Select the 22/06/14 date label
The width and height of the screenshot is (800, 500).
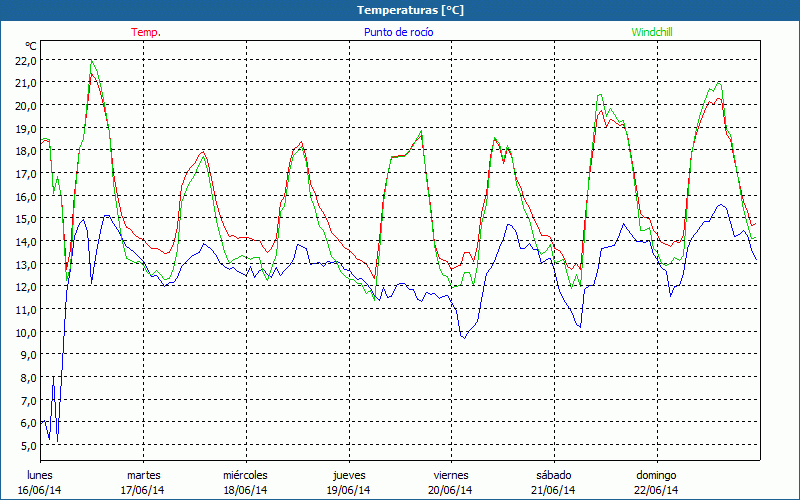pos(656,490)
